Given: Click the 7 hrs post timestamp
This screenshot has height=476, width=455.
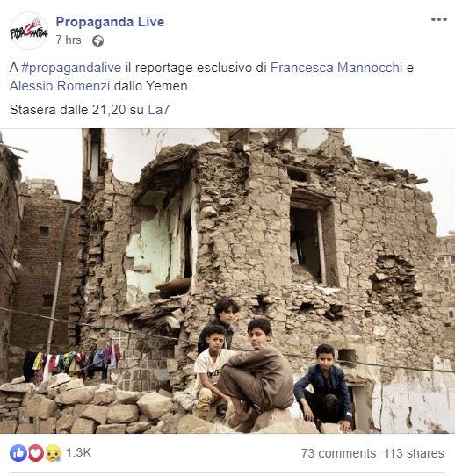Looking at the screenshot, I should (69, 40).
